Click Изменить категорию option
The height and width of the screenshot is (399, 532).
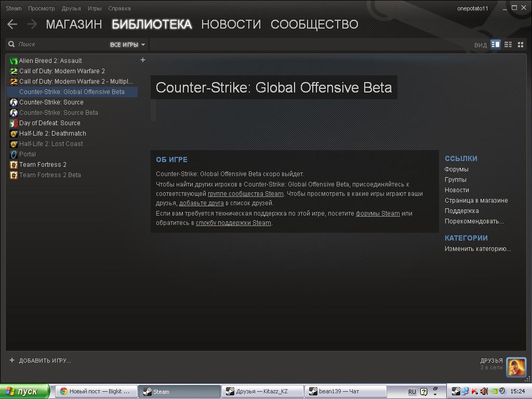click(x=478, y=249)
